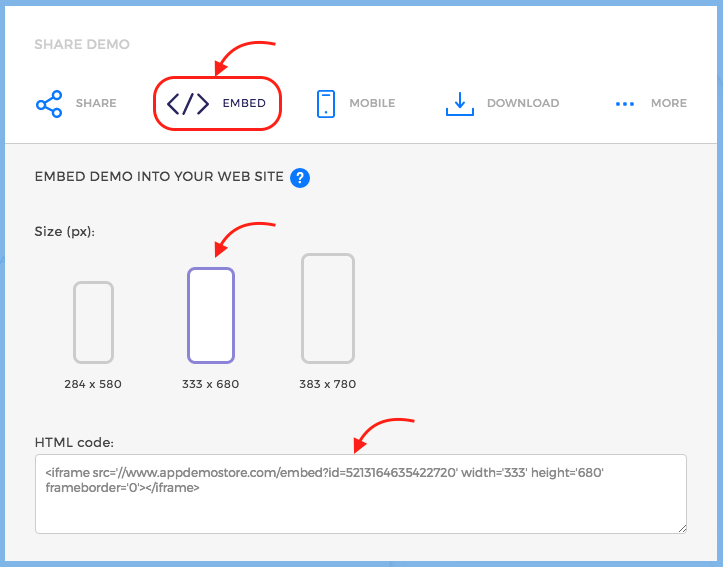Viewport: 723px width, 567px height.
Task: Select the EMBED tab label
Action: [x=244, y=104]
